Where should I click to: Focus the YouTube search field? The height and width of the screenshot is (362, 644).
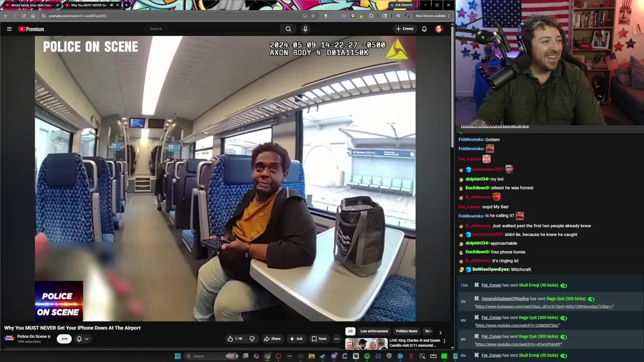(213, 29)
